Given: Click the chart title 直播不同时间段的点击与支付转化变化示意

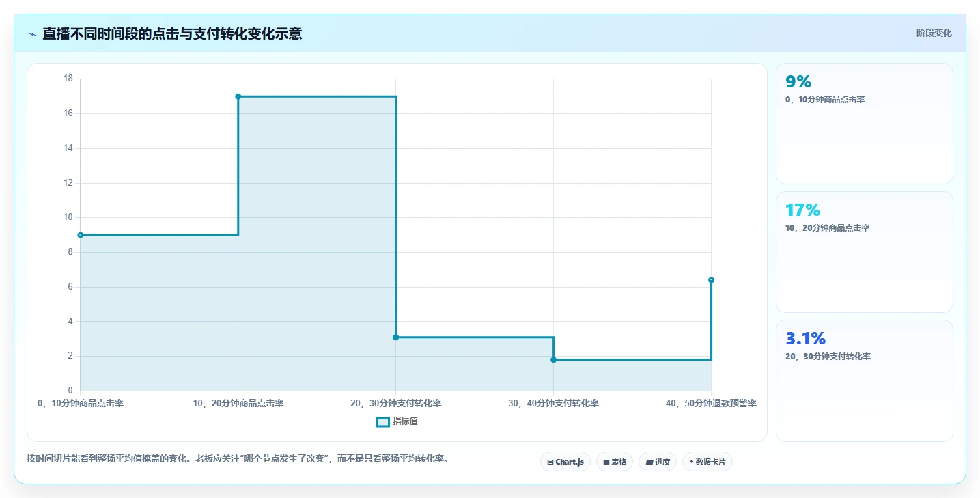Looking at the screenshot, I should tap(172, 33).
